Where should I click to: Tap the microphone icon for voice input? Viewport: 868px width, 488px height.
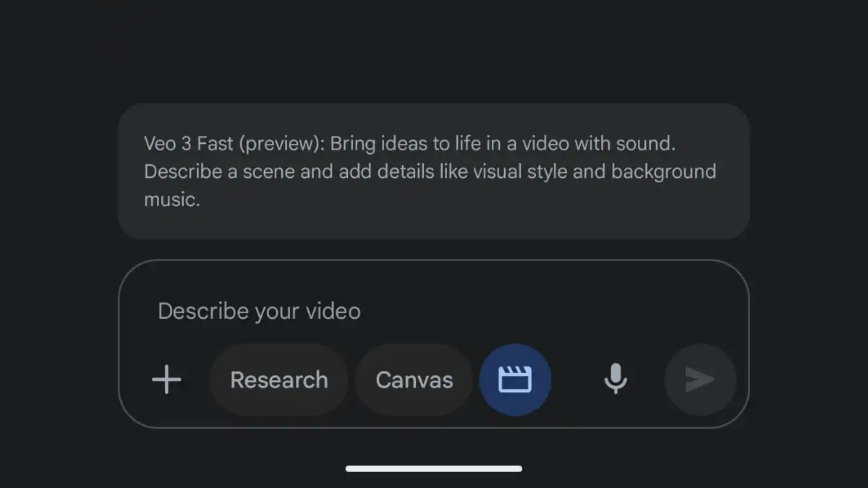(x=616, y=379)
